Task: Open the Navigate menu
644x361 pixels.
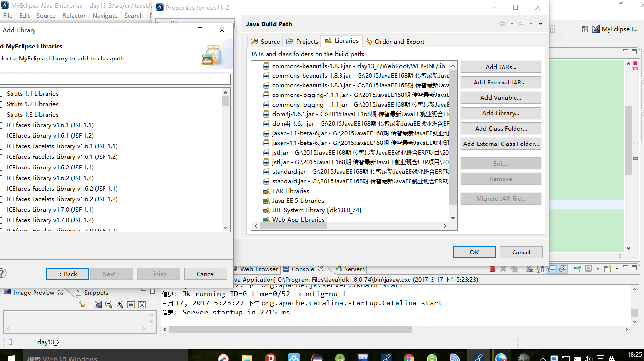Action: (105, 16)
